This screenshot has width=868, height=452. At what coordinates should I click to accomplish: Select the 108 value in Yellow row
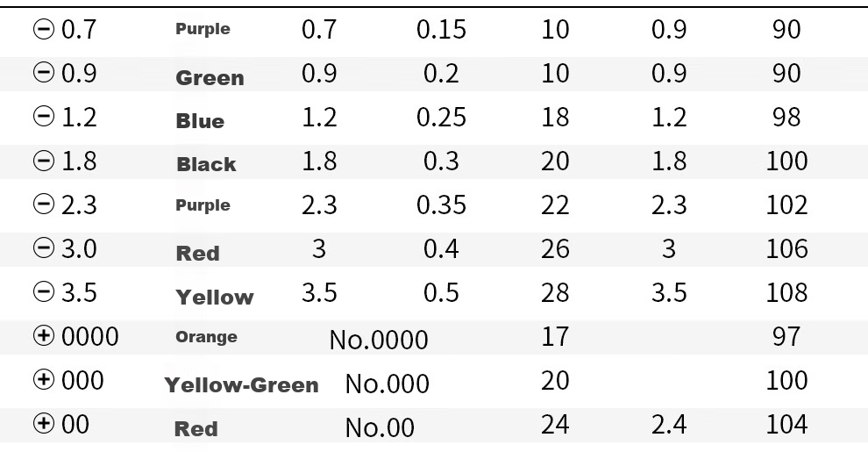[x=786, y=292]
